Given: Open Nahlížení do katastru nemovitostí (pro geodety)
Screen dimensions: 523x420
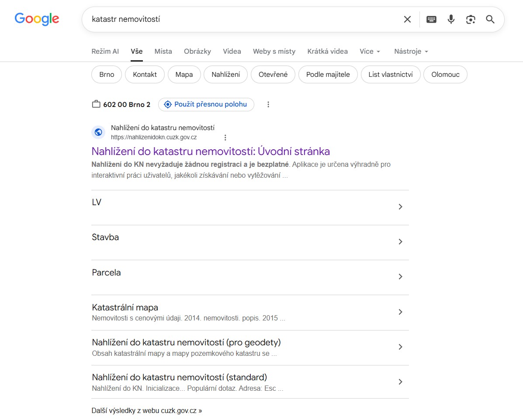Looking at the screenshot, I should tap(250, 348).
